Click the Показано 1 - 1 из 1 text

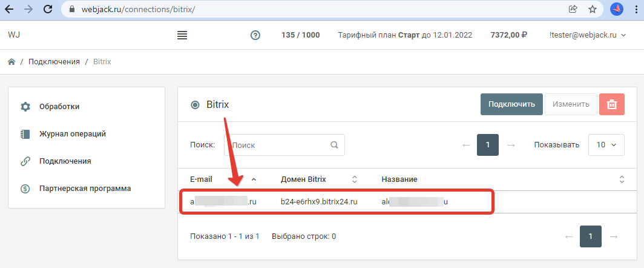click(225, 236)
